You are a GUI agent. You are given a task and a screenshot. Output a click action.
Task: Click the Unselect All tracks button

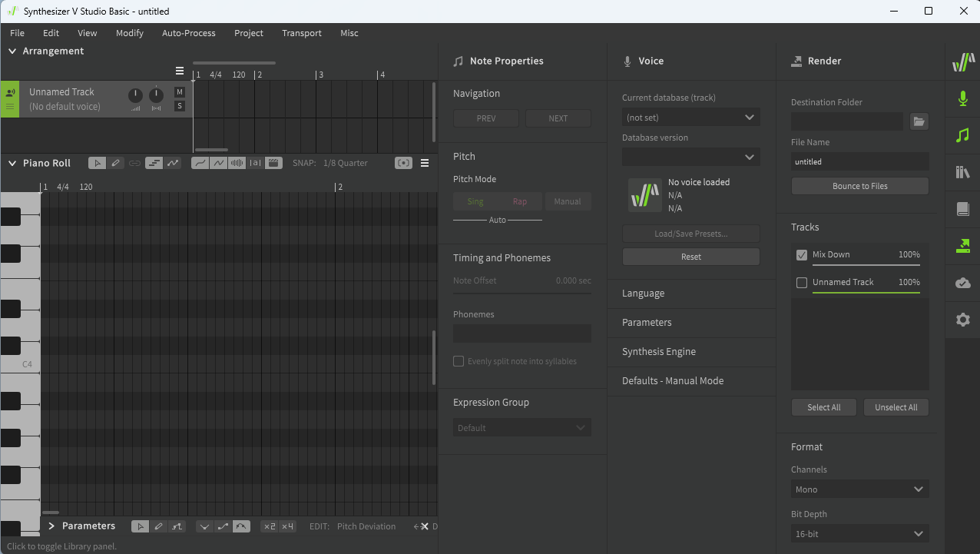[896, 407]
